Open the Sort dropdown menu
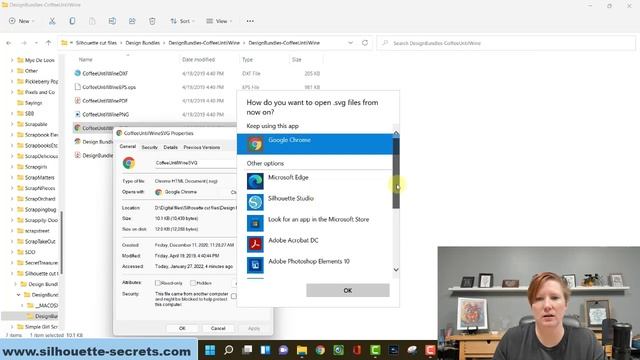640x360 pixels. [182, 21]
